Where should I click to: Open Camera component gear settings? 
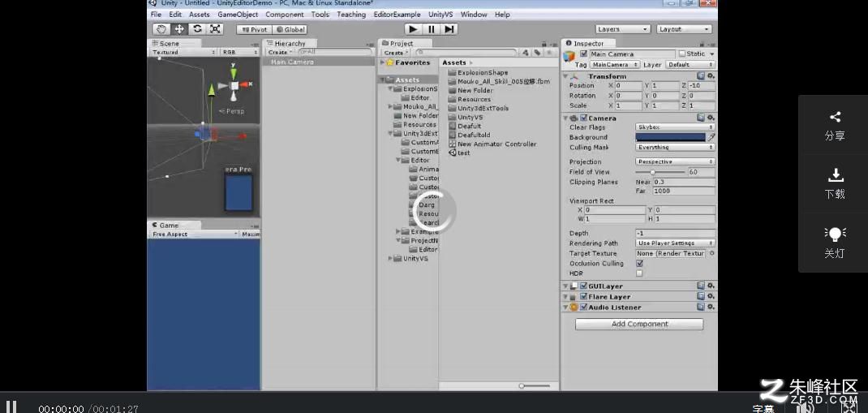click(711, 118)
